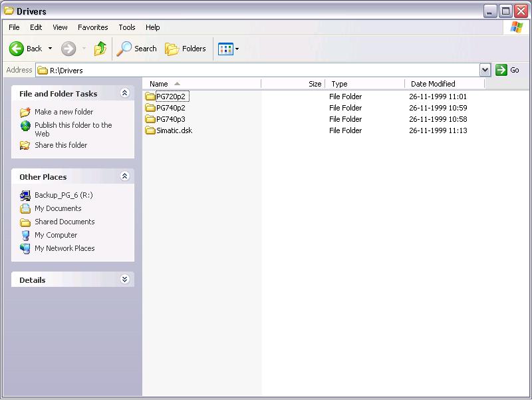Click the R:\Drivers address field
Image resolution: width=532 pixels, height=400 pixels.
258,71
